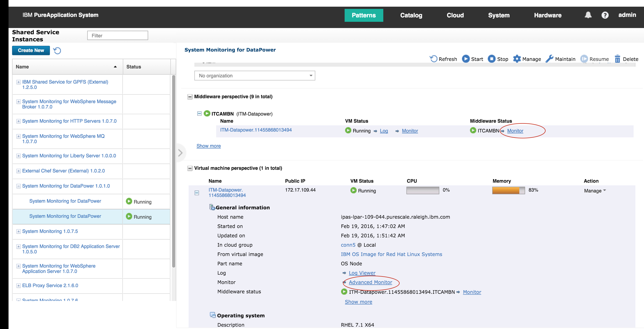Collapse System Monitoring for DataPower 1.0.1.0 node
This screenshot has height=329, width=644.
pyautogui.click(x=18, y=186)
